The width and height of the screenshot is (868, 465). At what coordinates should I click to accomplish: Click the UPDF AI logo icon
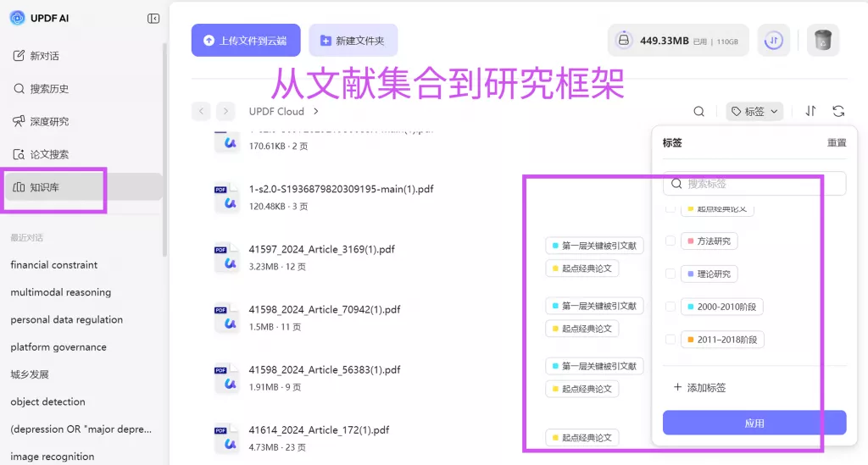pyautogui.click(x=17, y=19)
